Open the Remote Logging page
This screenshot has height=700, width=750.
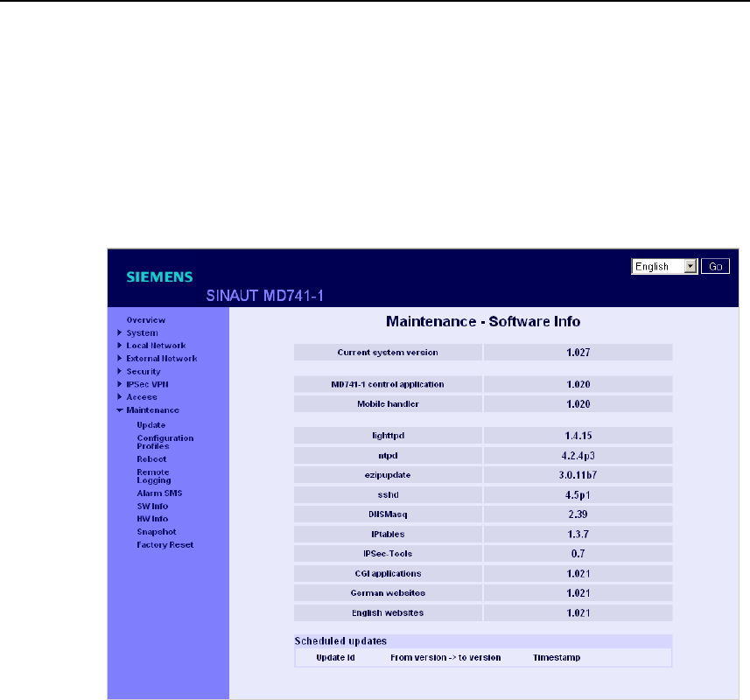coord(153,476)
